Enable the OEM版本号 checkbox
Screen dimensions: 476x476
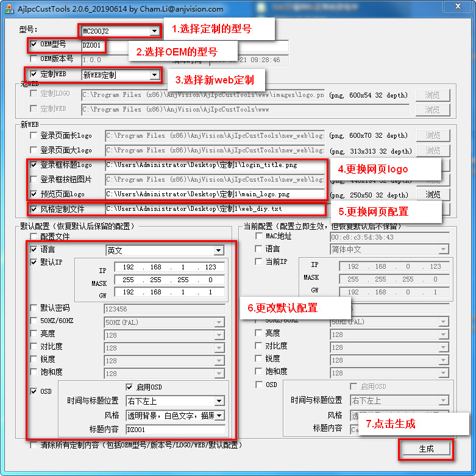34,59
